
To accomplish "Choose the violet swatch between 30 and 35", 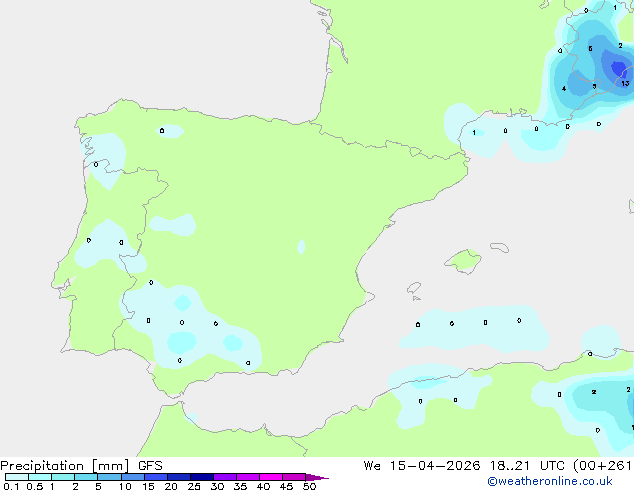I will [x=225, y=477].
